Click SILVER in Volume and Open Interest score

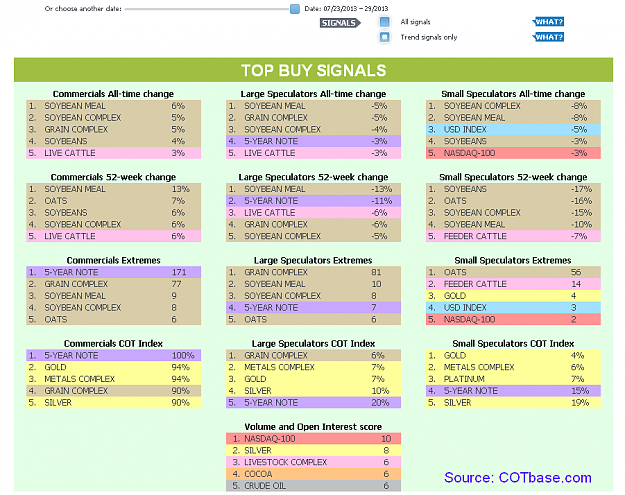click(x=313, y=450)
